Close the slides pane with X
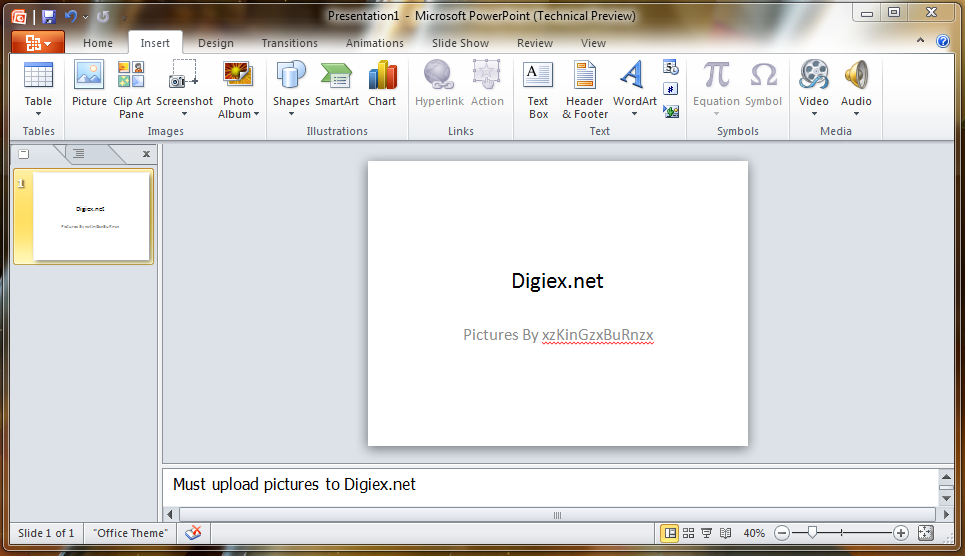Viewport: 965px width, 556px height. click(x=146, y=154)
